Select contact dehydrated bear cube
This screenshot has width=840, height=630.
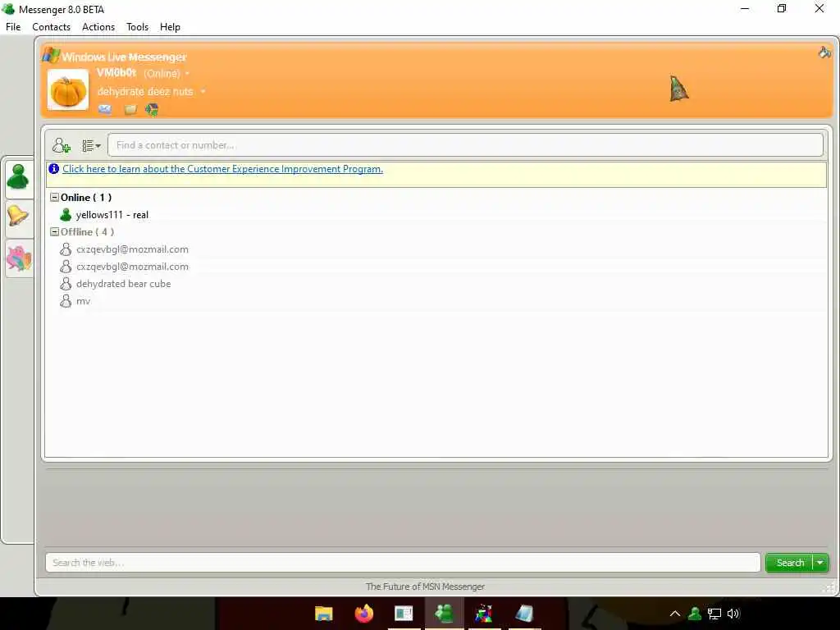[x=123, y=284]
